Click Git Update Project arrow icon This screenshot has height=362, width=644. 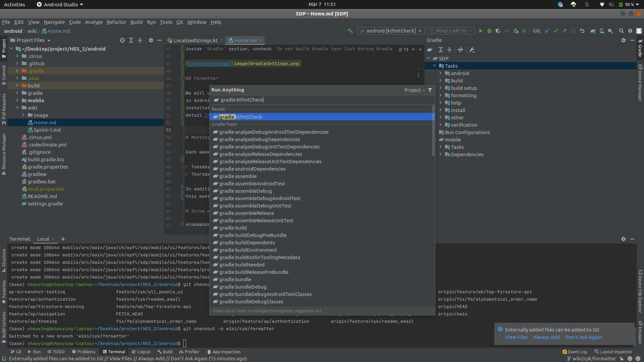tap(547, 31)
